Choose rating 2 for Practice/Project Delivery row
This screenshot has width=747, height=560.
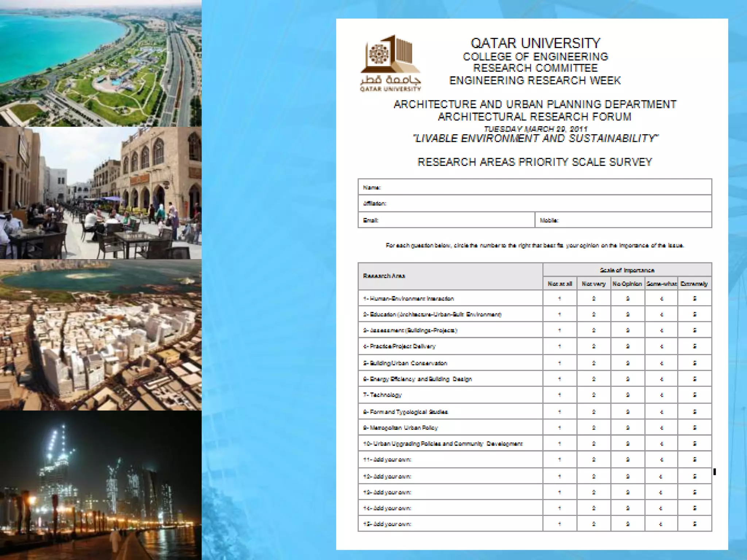(593, 346)
